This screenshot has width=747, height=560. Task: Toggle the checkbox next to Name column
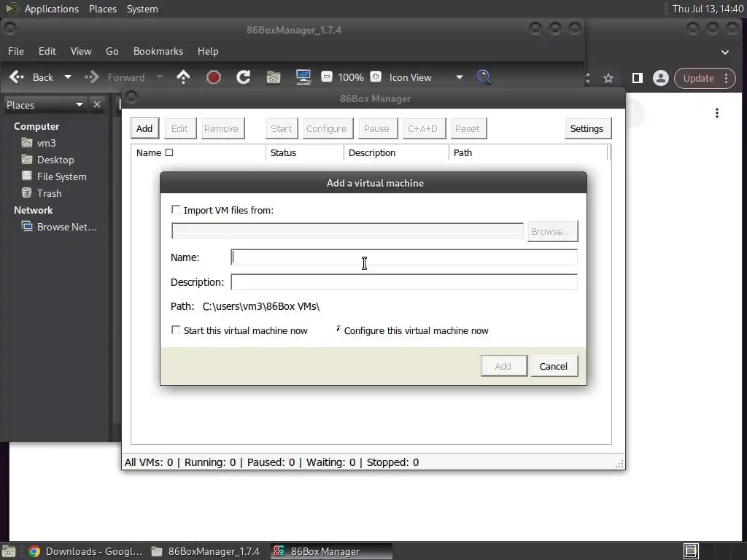click(x=169, y=152)
